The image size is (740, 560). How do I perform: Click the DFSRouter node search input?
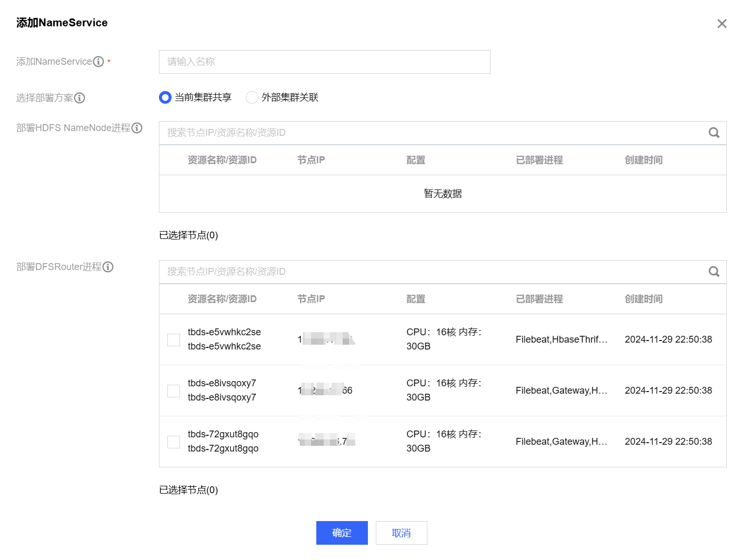tap(432, 272)
